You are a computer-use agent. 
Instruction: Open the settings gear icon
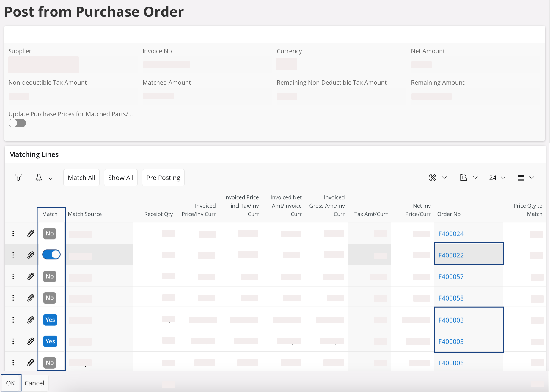tap(432, 178)
